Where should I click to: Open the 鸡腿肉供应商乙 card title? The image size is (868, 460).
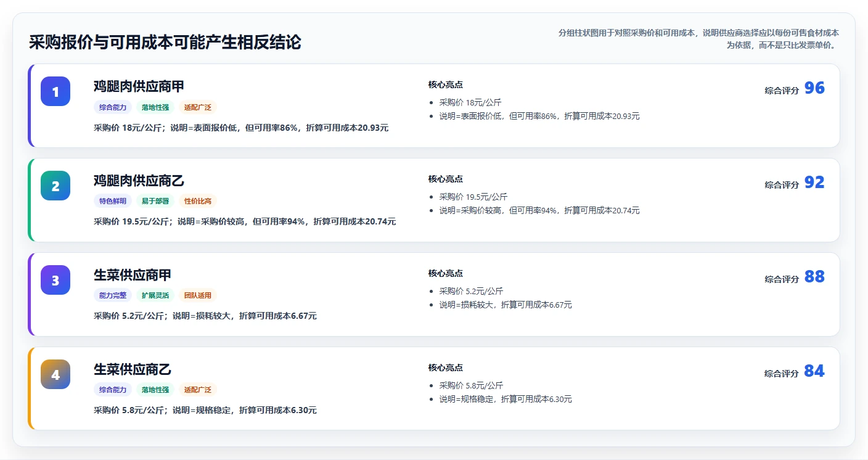pos(139,181)
